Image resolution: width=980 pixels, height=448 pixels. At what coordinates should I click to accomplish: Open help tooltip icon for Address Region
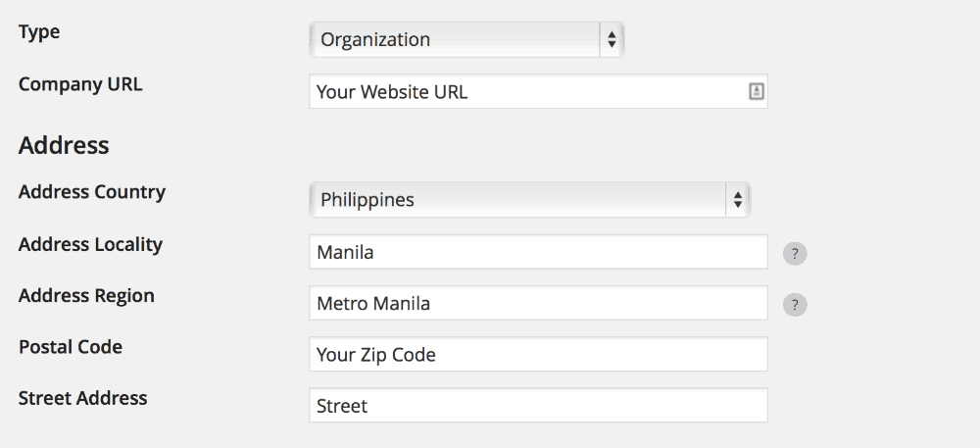tap(795, 305)
